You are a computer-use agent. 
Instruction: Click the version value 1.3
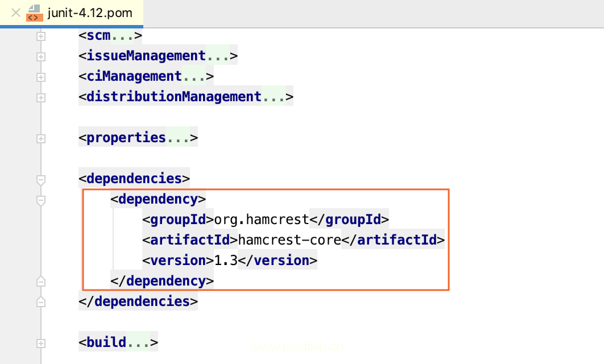click(x=225, y=260)
